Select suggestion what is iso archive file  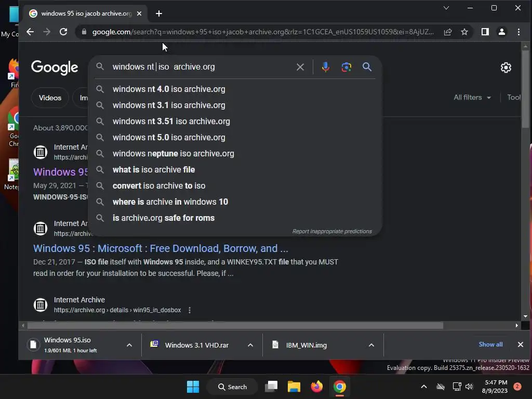(235, 170)
